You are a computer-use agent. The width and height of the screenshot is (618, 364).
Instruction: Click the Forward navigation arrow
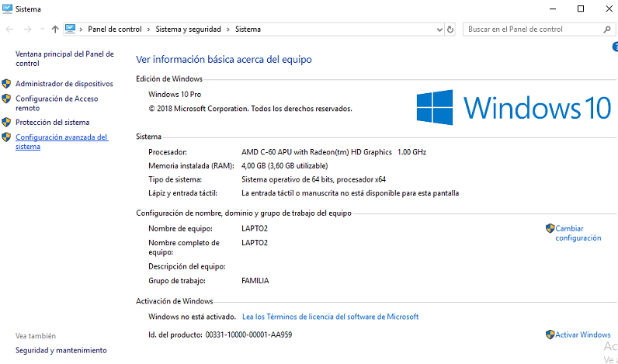coord(27,29)
